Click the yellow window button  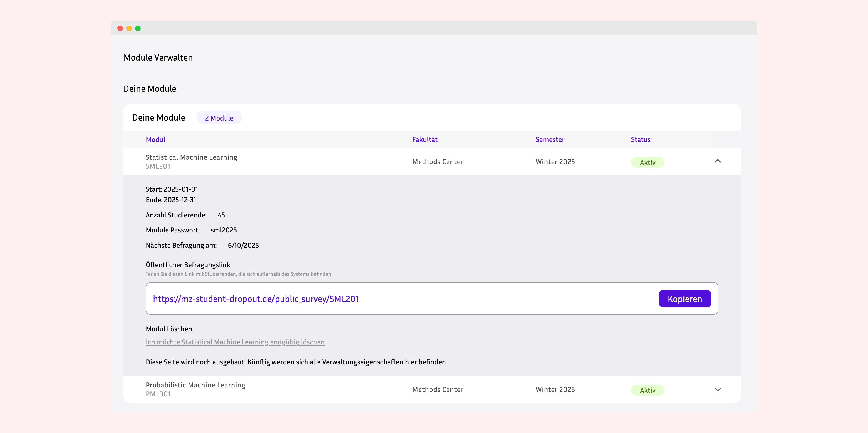click(129, 28)
